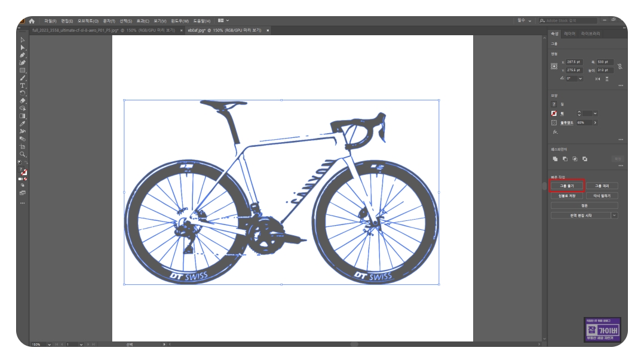The height and width of the screenshot is (363, 644).
Task: Show more pathfinder options
Action: click(x=621, y=165)
